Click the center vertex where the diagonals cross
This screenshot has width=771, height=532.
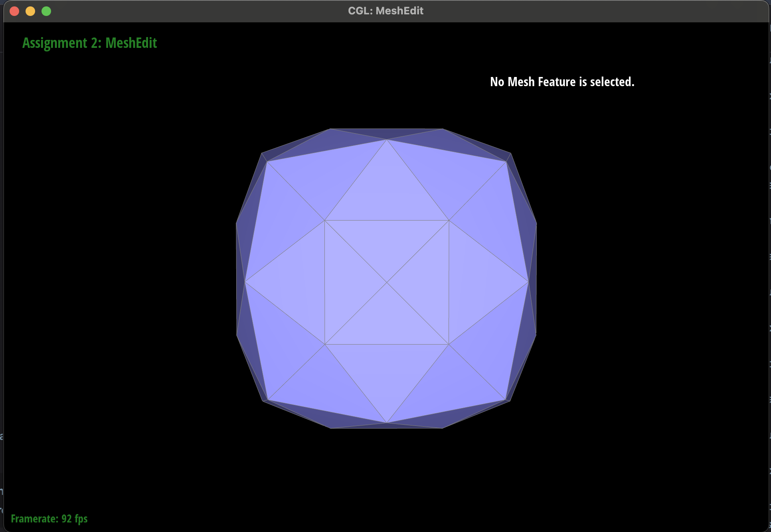click(x=387, y=282)
